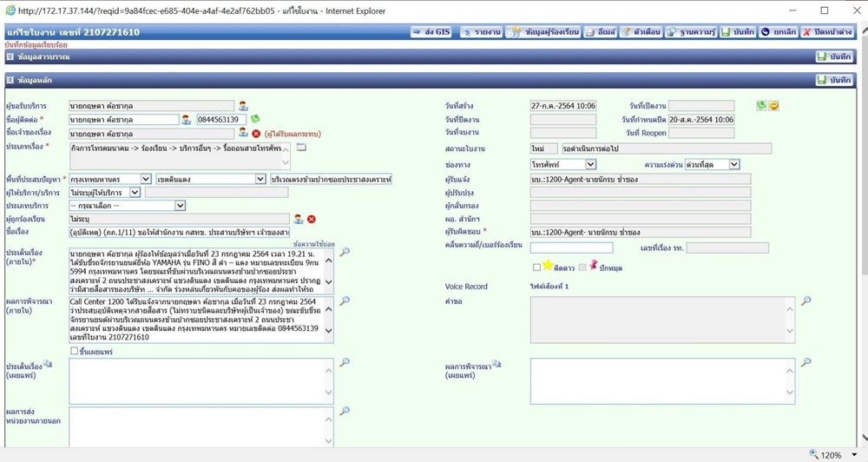
Task: Click the yellow smiley icon near วันที่เปิดงาน
Action: click(x=774, y=105)
